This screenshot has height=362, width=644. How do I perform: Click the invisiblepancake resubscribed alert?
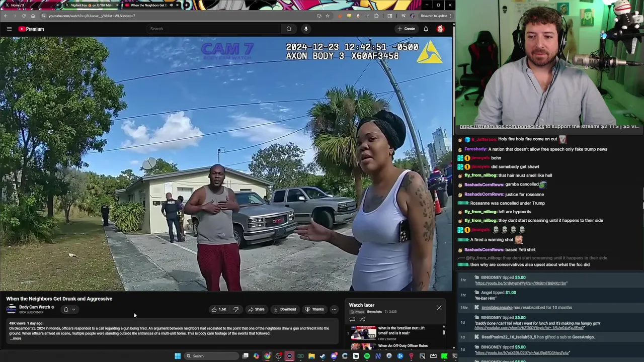pyautogui.click(x=526, y=307)
